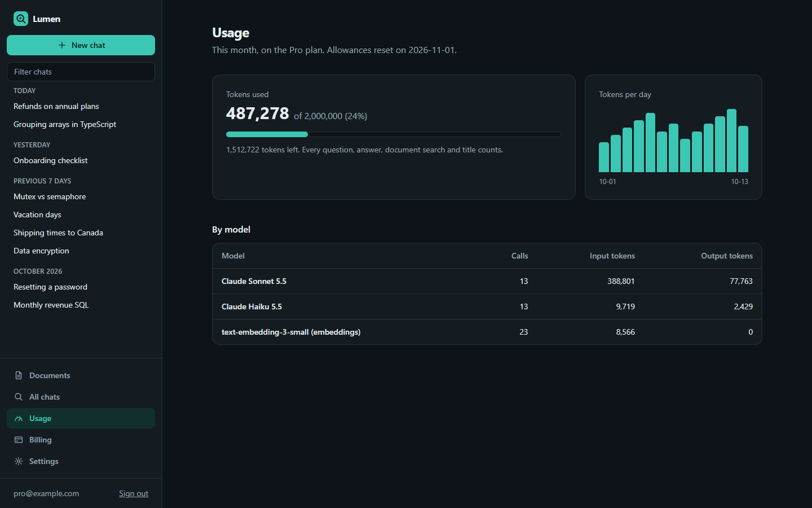
Task: Start a New chat
Action: pos(81,45)
